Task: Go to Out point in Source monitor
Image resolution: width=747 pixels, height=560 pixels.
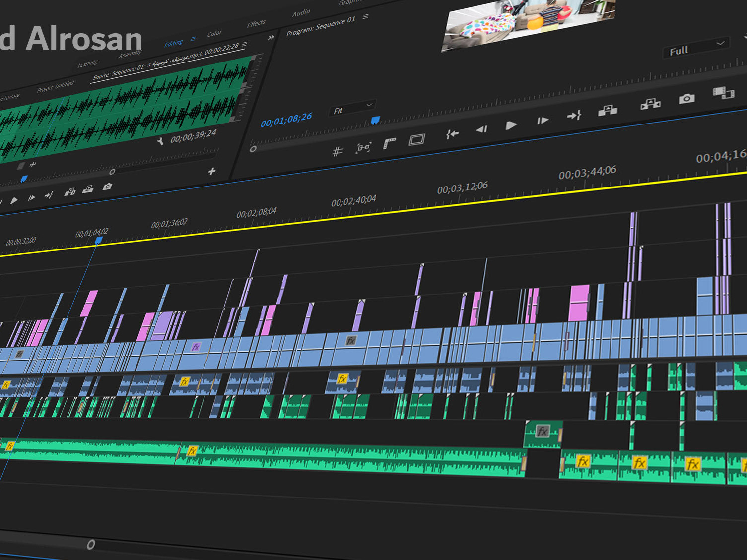Action: tap(49, 195)
